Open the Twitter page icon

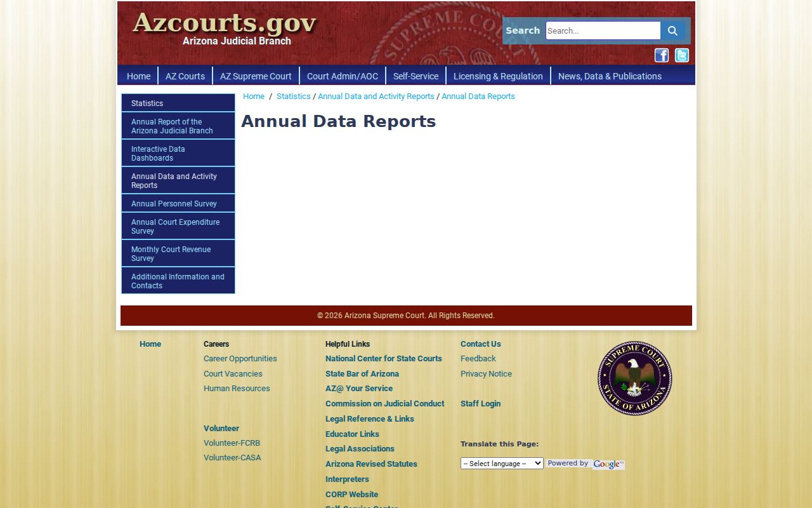coord(682,55)
